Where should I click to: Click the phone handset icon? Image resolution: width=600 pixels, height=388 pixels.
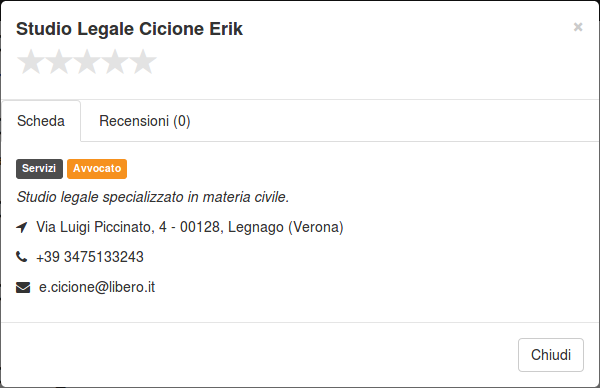pos(21,256)
